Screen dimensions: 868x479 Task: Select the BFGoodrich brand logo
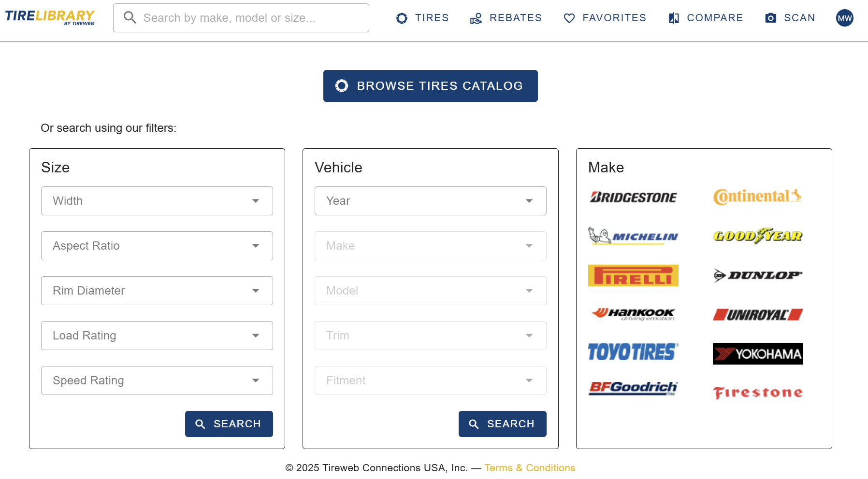(x=633, y=388)
